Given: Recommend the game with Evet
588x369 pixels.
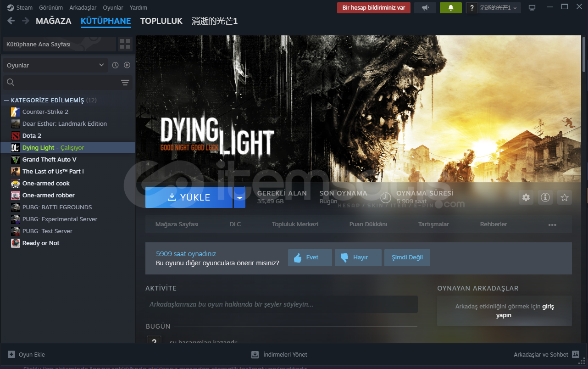Looking at the screenshot, I should [310, 257].
